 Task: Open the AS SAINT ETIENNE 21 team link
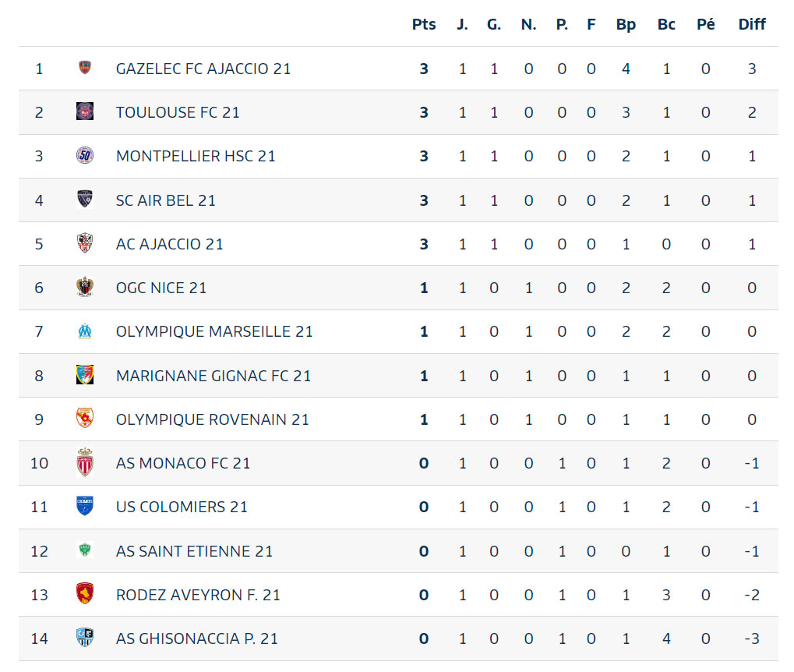pos(195,551)
